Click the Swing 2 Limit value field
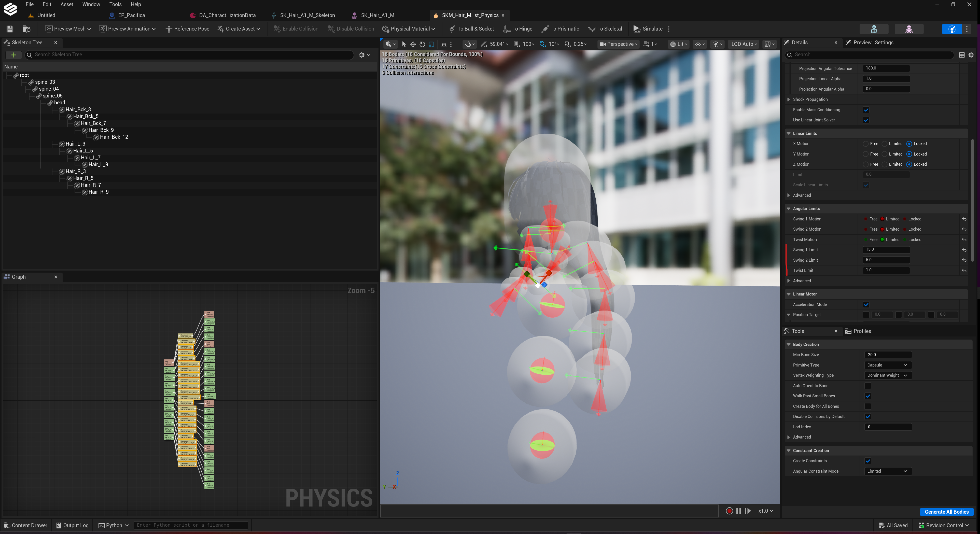Screen dimensions: 980x534 (x=886, y=260)
